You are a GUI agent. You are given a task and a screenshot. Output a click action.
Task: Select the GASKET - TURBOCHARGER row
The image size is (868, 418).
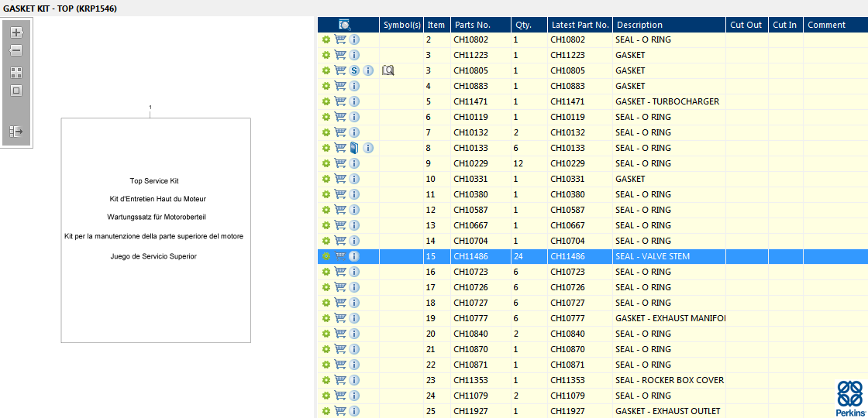[666, 101]
